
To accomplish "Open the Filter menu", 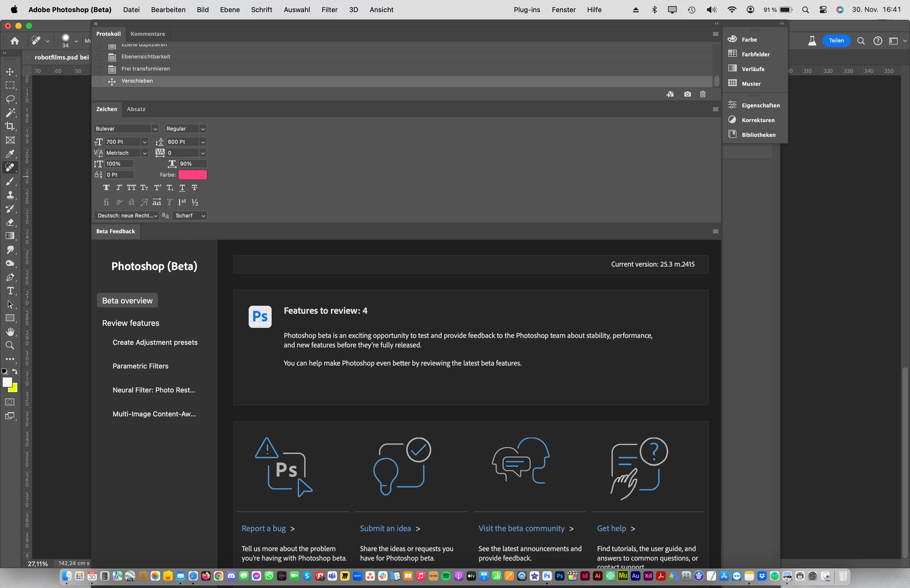I will point(329,9).
